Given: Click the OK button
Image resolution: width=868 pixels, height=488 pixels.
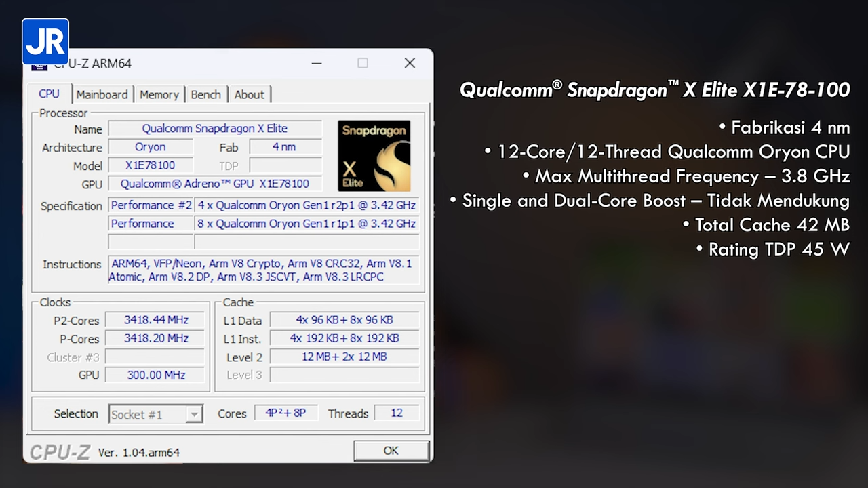Looking at the screenshot, I should coord(391,451).
